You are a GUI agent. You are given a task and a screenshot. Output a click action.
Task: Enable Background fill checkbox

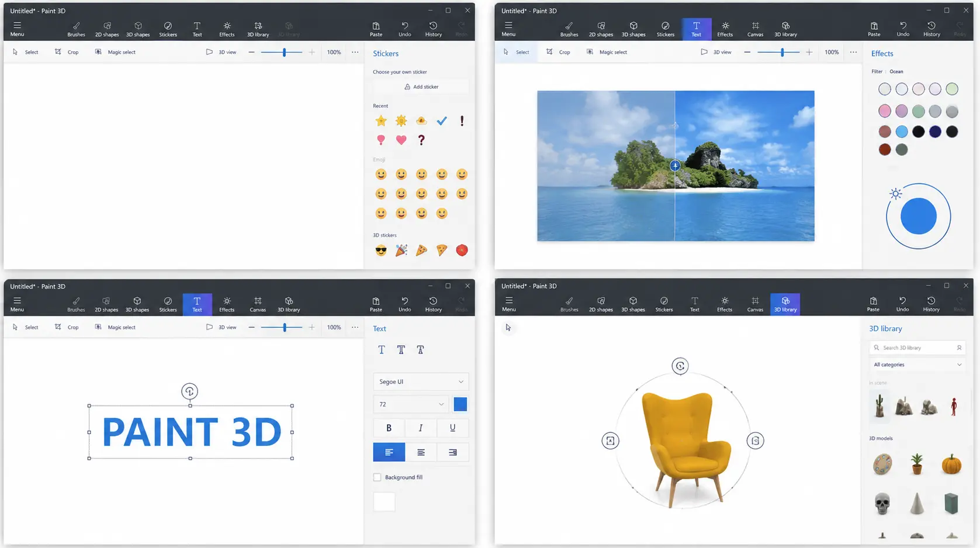click(377, 477)
